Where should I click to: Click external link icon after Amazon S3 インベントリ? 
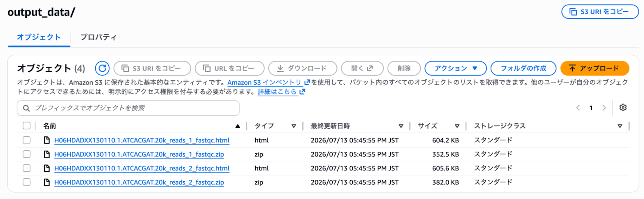click(x=307, y=82)
